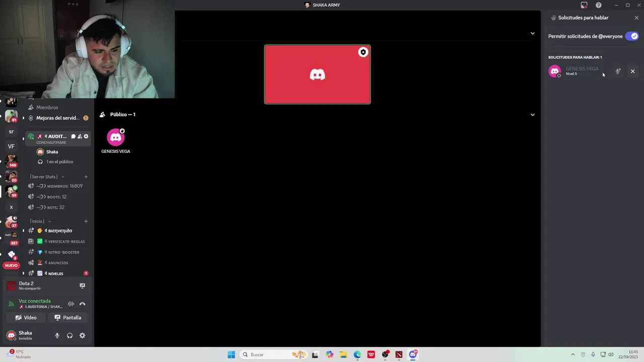The width and height of the screenshot is (644, 362).
Task: Click the Dota 2 activity share screen icon
Action: 83,286
